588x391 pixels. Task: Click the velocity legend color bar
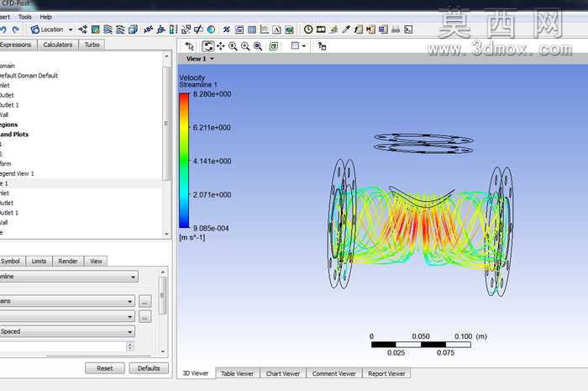[x=184, y=161]
